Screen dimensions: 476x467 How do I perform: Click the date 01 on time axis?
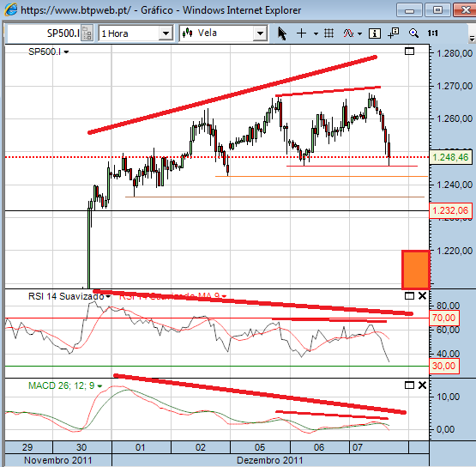[x=141, y=447]
